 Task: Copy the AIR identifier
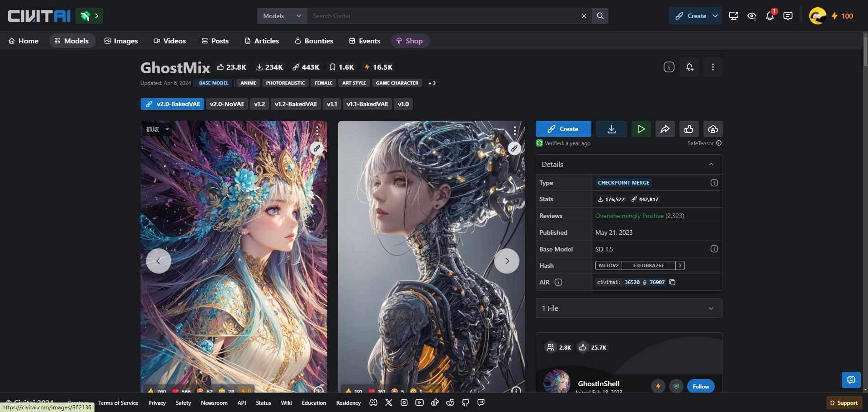click(672, 282)
